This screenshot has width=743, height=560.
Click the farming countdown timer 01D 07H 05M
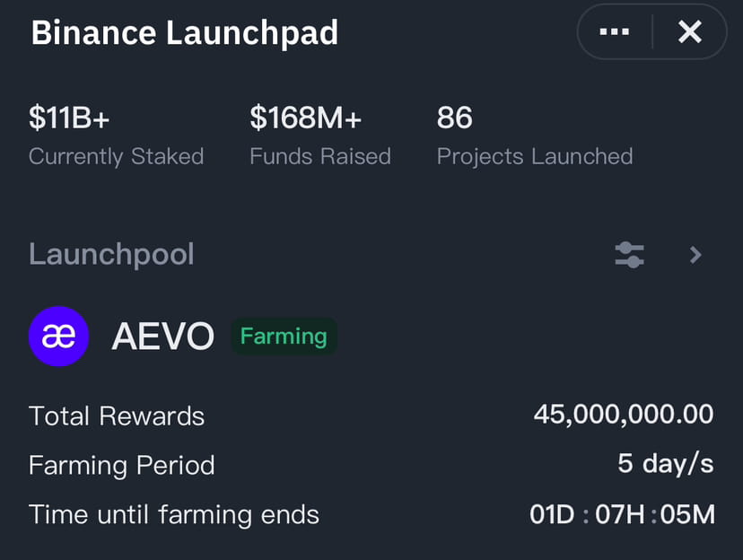[x=622, y=514]
